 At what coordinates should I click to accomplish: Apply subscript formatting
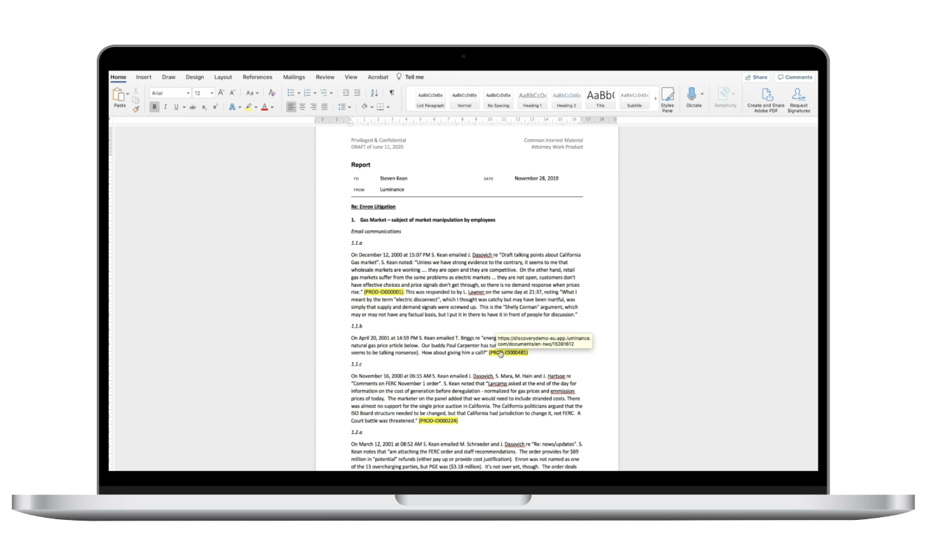click(204, 107)
